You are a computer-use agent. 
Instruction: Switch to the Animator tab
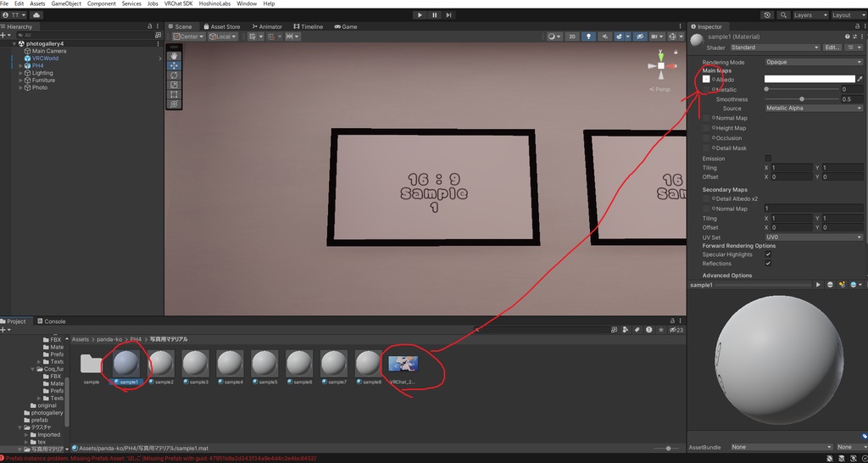[x=267, y=26]
